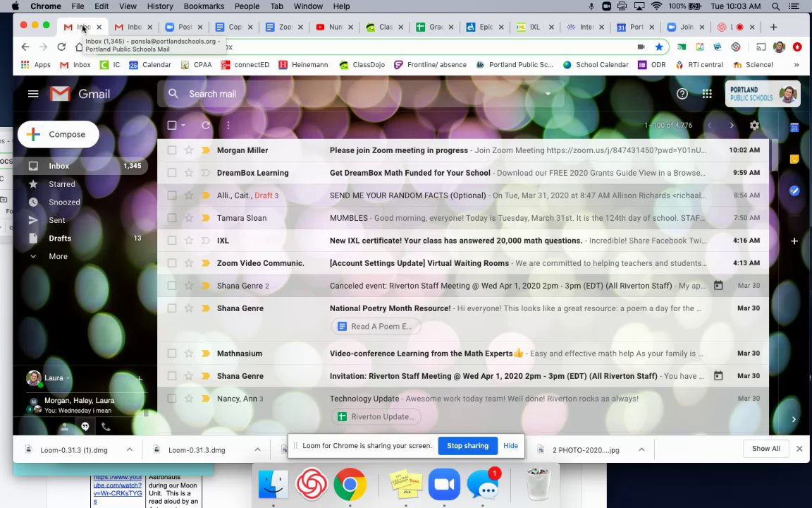Open the calendar event icon on Canceled event email
The image size is (812, 508).
(x=718, y=286)
